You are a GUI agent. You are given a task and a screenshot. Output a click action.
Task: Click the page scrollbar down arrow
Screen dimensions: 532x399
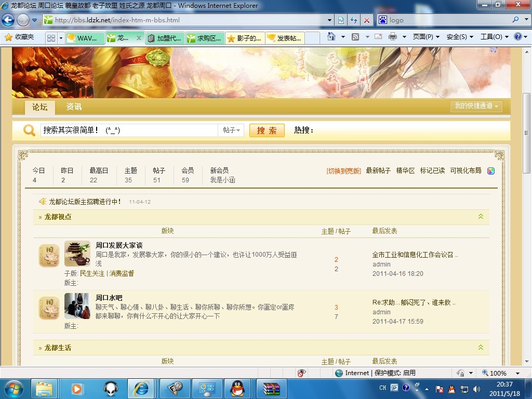[x=527, y=362]
